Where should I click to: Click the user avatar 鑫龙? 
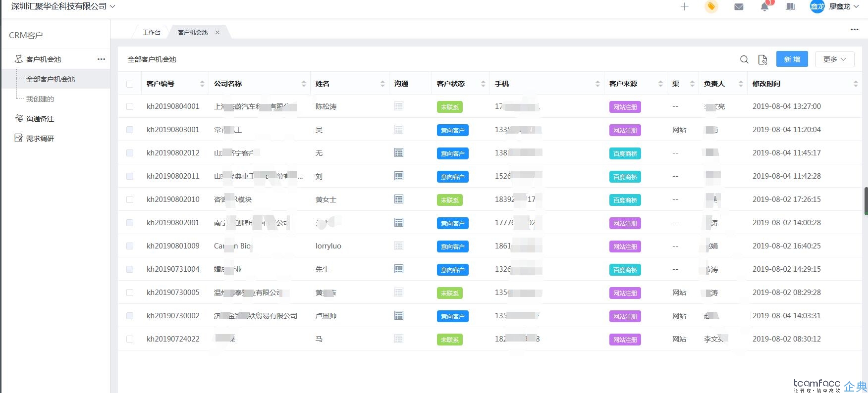[817, 6]
